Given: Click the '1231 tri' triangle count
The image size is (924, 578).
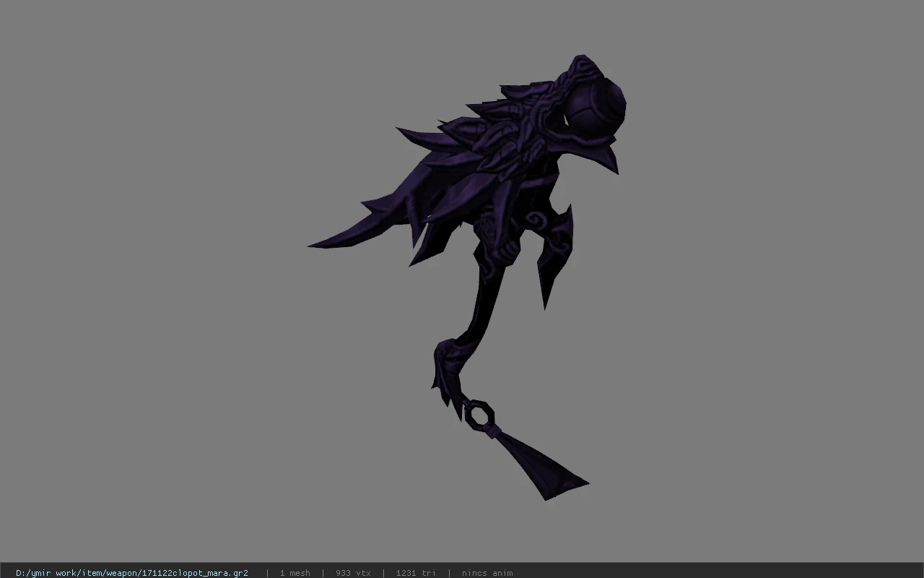Looking at the screenshot, I should (x=416, y=573).
